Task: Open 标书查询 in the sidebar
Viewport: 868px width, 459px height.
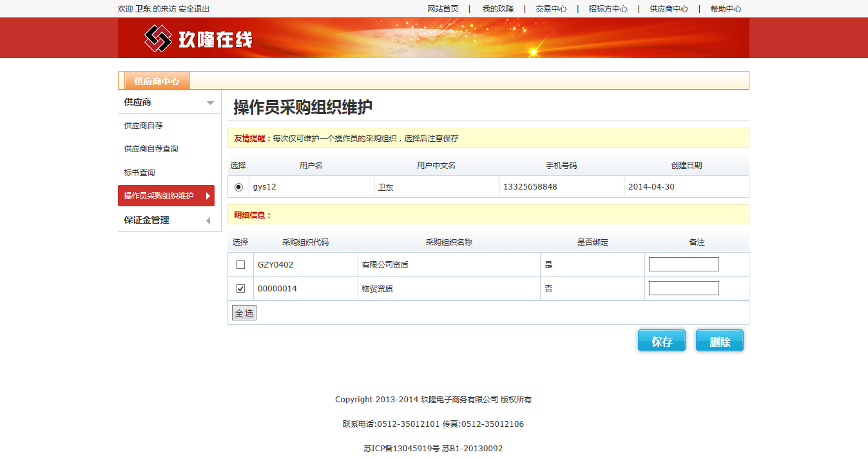Action: point(139,173)
